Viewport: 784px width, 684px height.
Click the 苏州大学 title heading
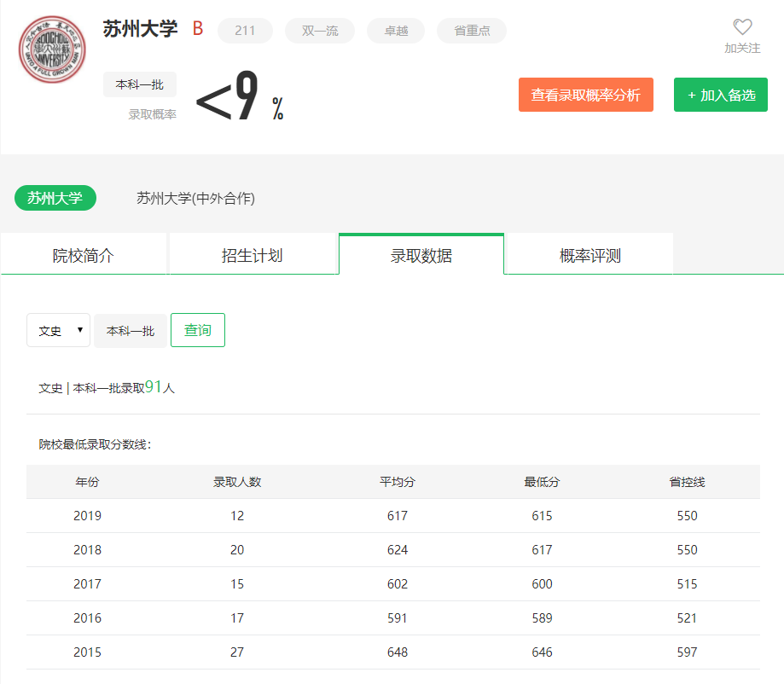[x=140, y=29]
